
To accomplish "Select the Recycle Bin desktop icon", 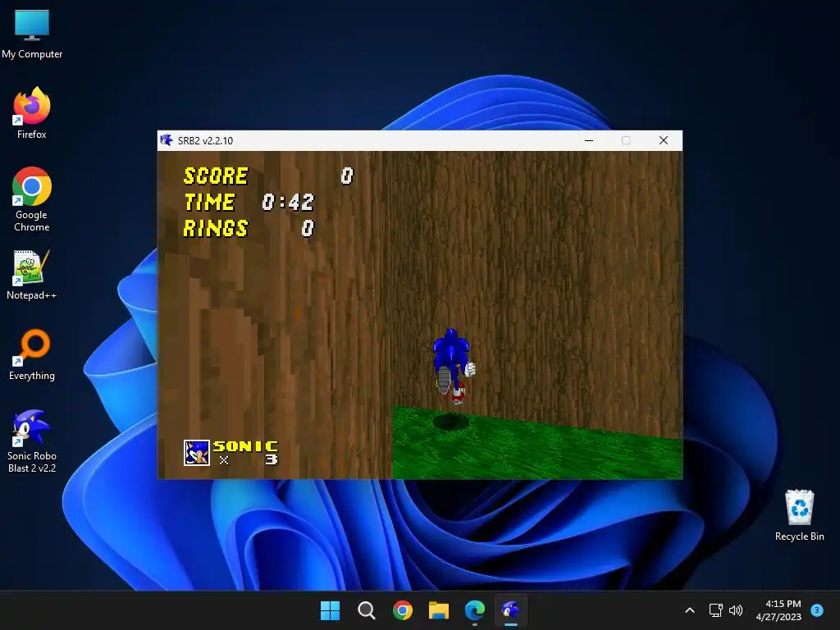I will click(799, 515).
